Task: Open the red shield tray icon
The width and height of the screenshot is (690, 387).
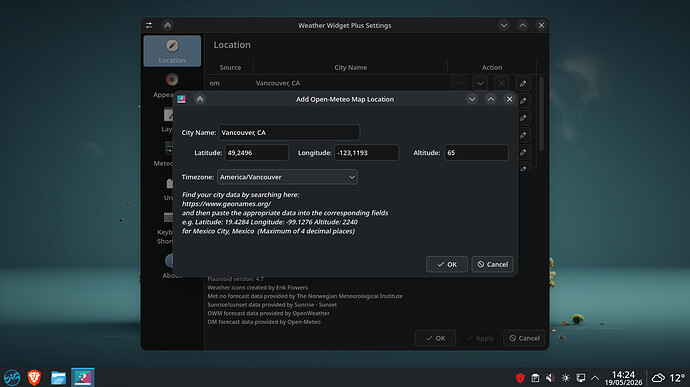Action: click(x=520, y=378)
